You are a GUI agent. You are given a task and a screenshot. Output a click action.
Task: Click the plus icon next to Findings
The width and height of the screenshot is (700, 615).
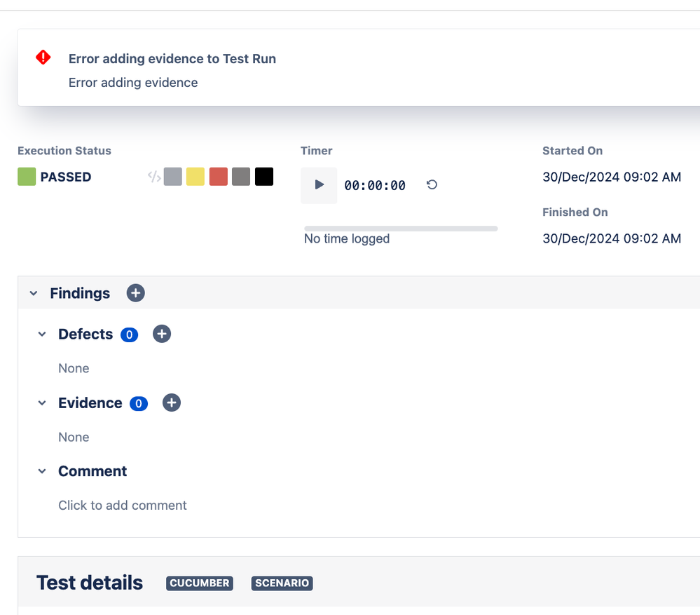click(135, 293)
